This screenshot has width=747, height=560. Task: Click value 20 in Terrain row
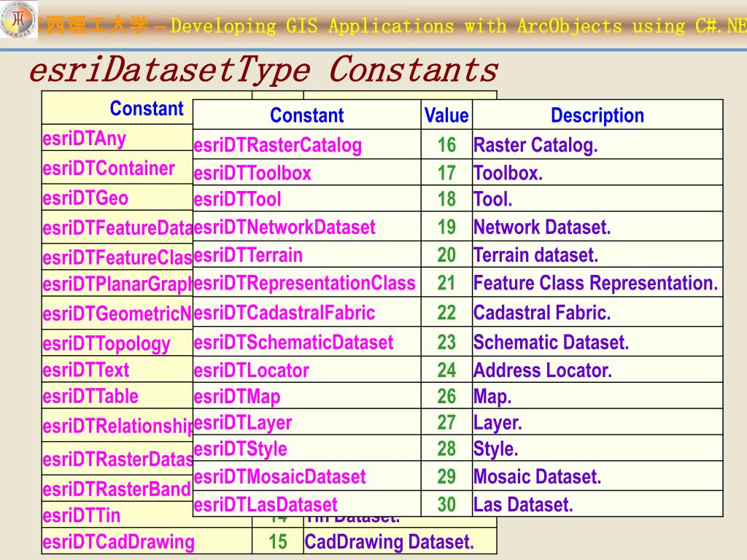(446, 255)
